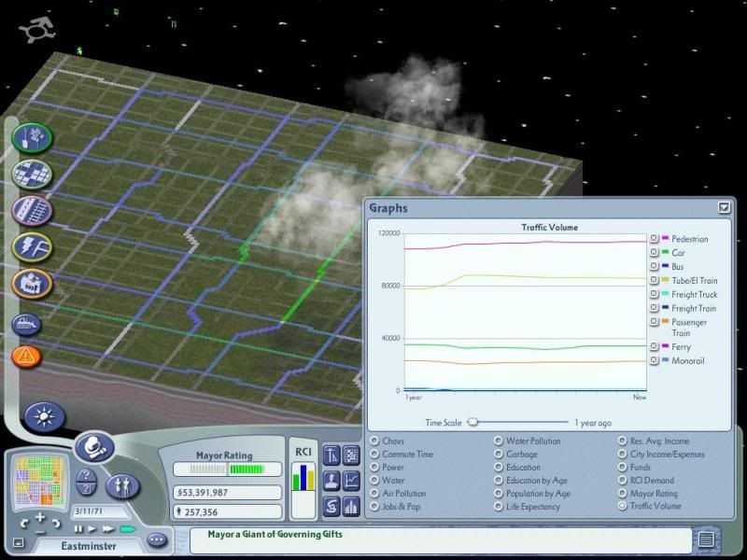Set simulation to fast-forward speed
Image resolution: width=747 pixels, height=560 pixels.
(x=108, y=529)
